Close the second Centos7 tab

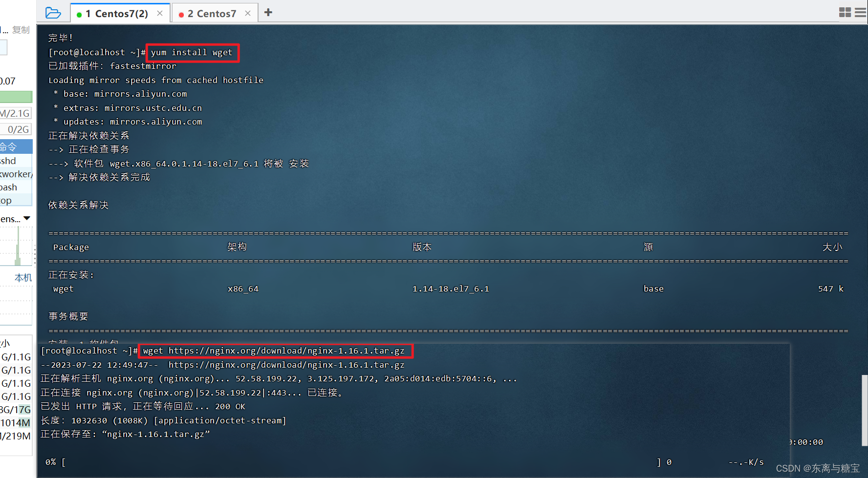tap(248, 13)
